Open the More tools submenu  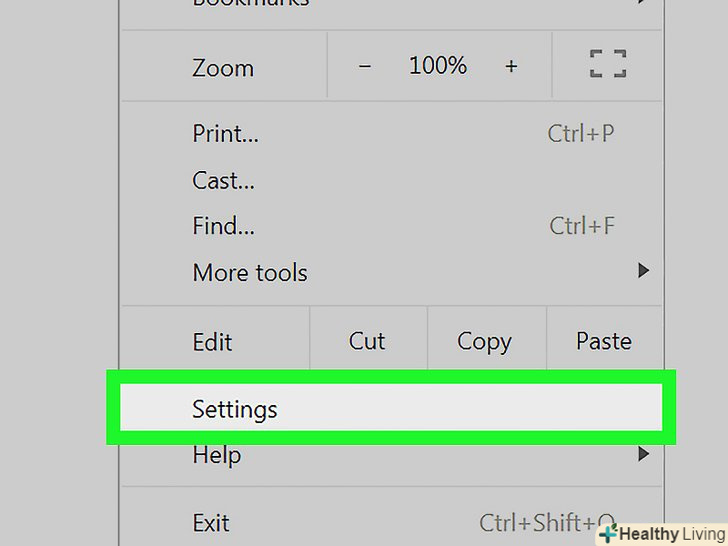pos(250,272)
